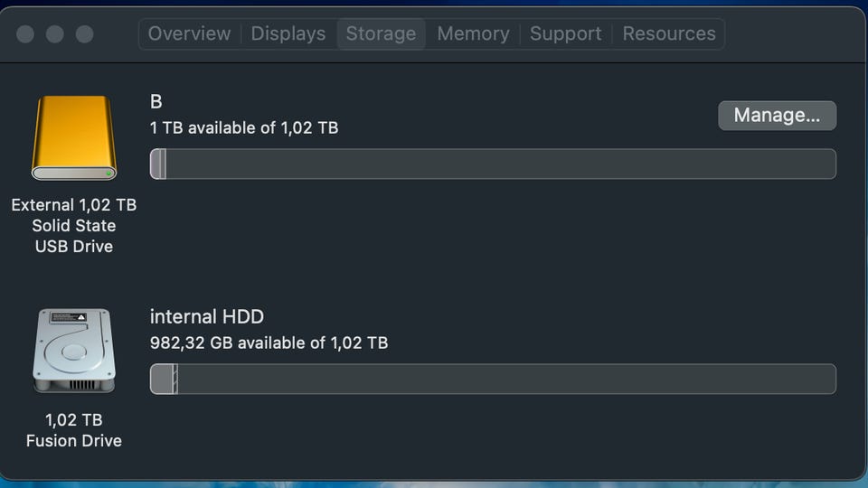This screenshot has width=868, height=488.
Task: Go to the Memory tab
Action: click(x=473, y=33)
